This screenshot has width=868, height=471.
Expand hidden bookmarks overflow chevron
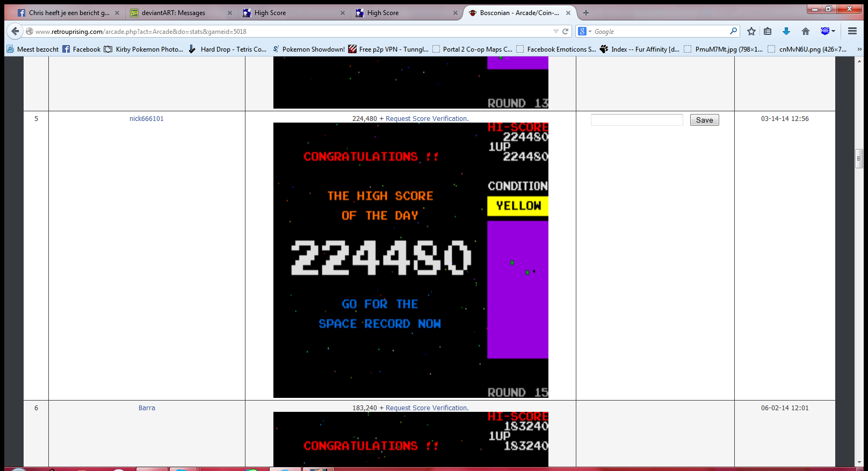(859, 49)
